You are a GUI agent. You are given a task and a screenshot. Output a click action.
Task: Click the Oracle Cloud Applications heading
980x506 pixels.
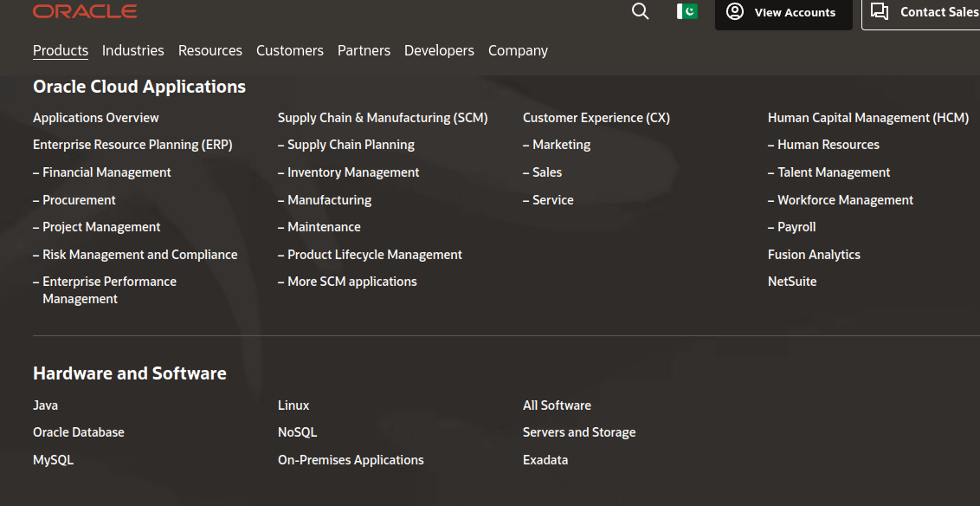[x=139, y=87]
